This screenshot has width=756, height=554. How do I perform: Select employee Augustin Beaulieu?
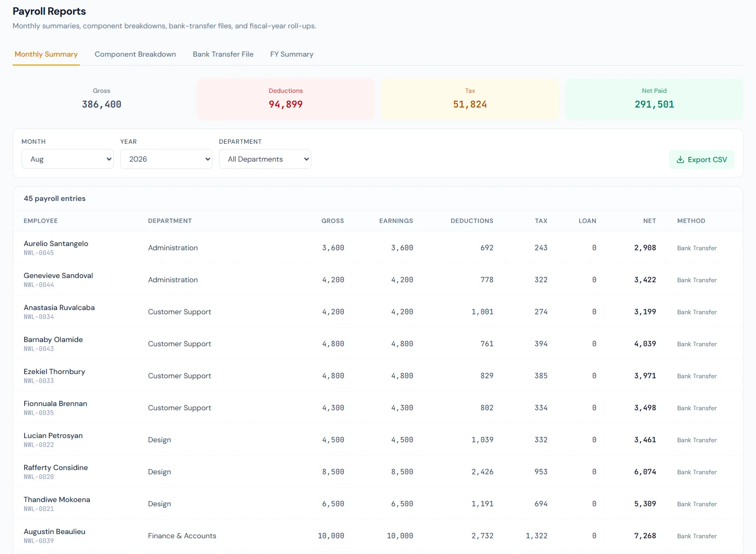55,531
